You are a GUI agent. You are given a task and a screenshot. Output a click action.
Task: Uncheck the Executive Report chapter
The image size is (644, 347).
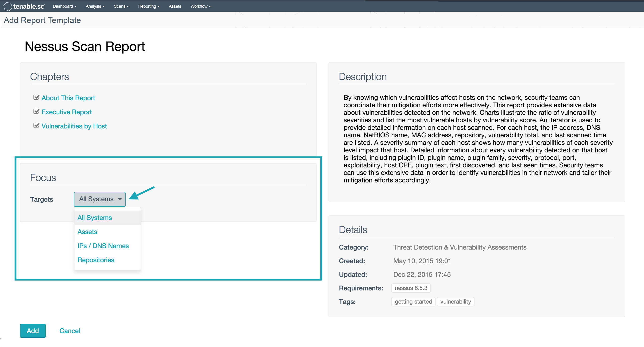36,111
